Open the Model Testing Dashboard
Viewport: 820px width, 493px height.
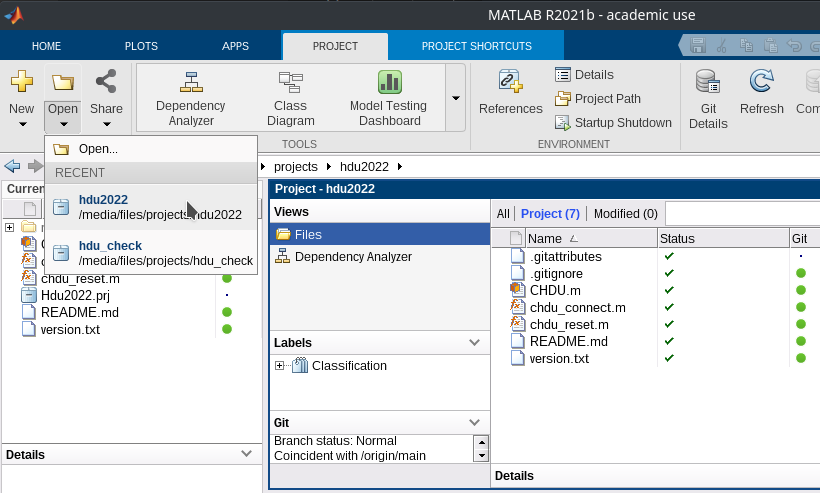tap(388, 98)
